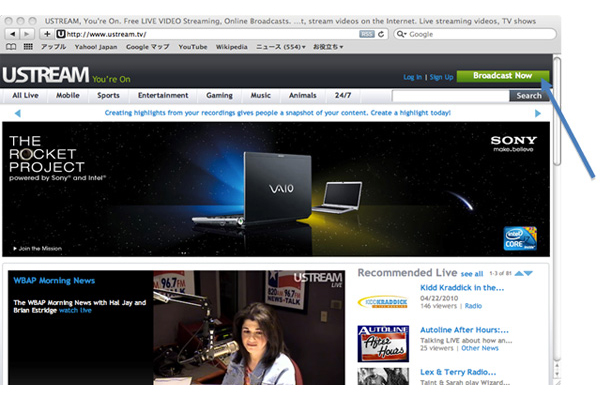Click the Intel Core badge on banner
The image size is (600, 400).
click(x=520, y=238)
